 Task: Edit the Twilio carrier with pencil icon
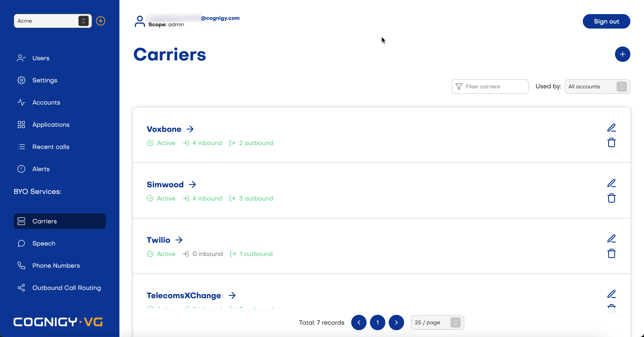(612, 239)
